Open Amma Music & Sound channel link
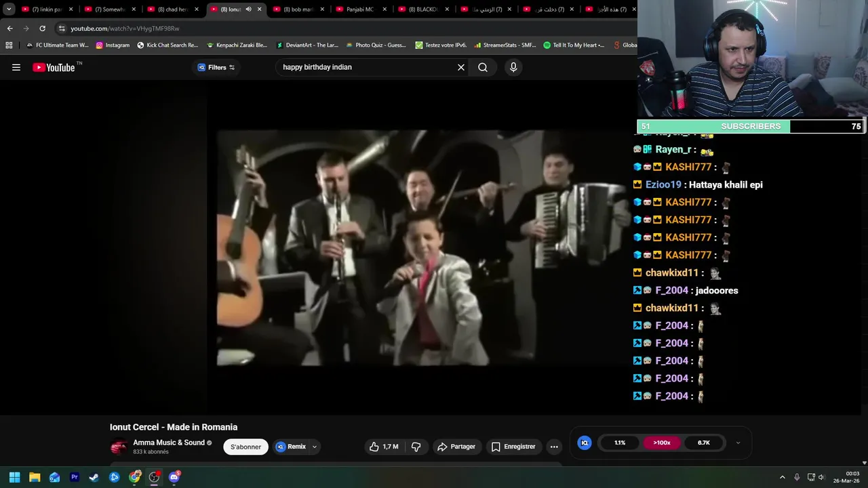 click(x=169, y=443)
